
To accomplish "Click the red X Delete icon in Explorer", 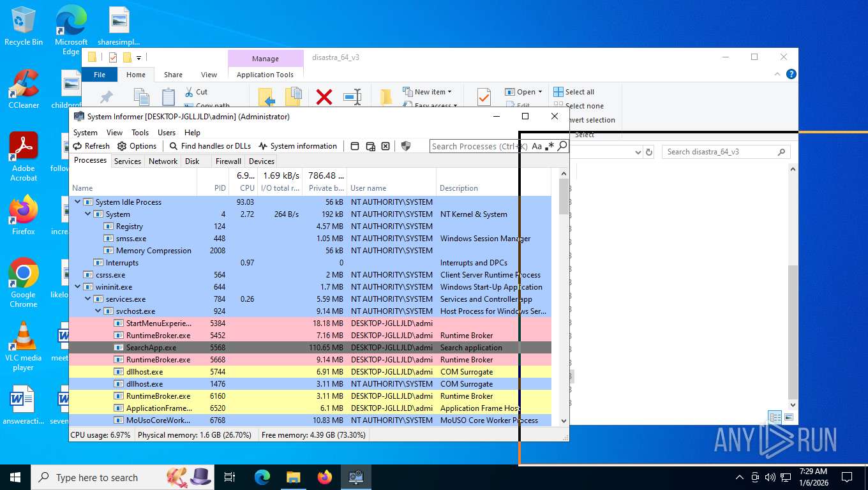I will coord(324,97).
